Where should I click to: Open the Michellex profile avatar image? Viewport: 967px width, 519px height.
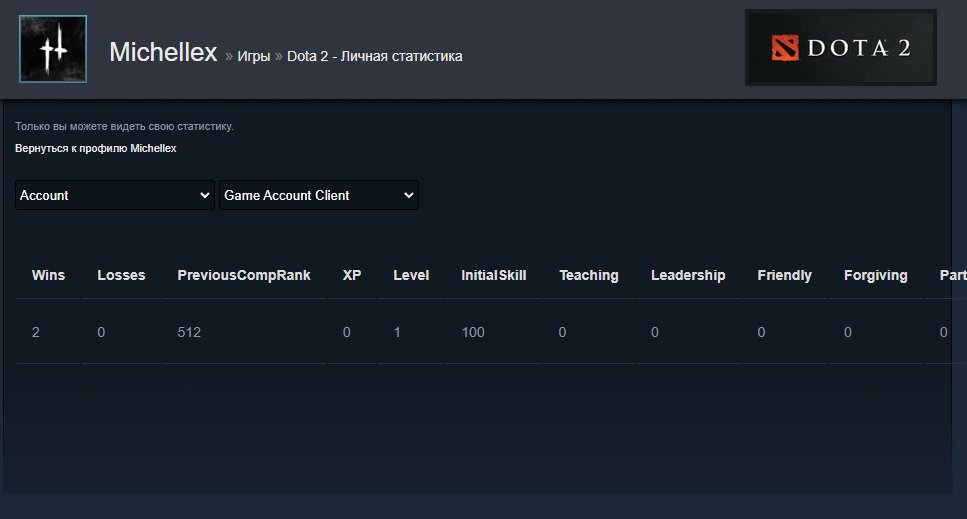53,49
